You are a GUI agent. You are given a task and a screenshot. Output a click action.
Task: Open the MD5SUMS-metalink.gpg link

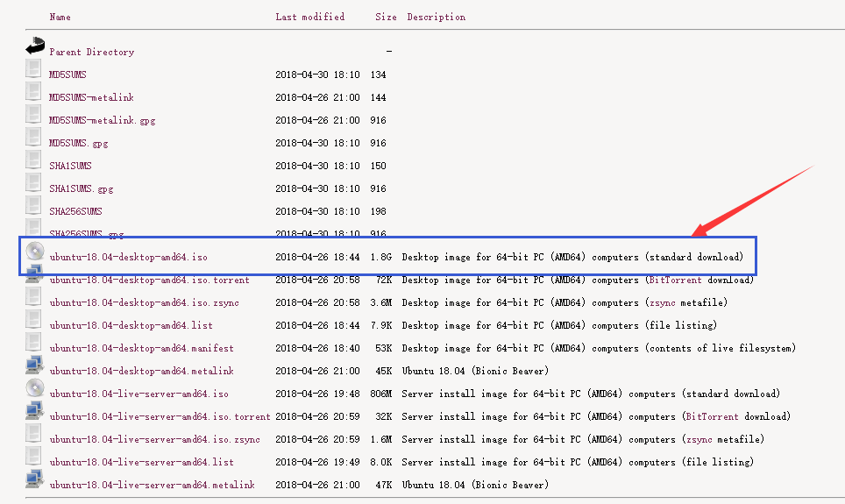coord(103,121)
